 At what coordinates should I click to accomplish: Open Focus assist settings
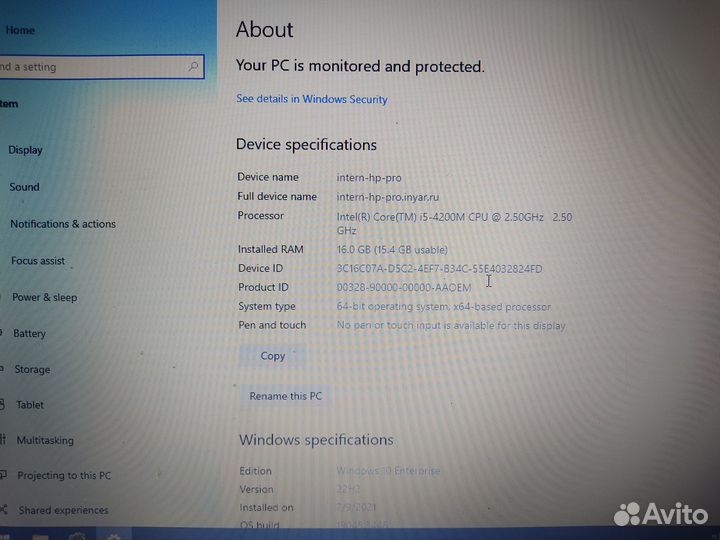pos(38,261)
